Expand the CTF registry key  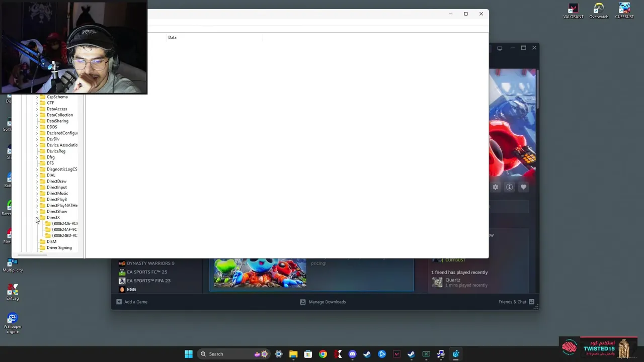coord(37,103)
